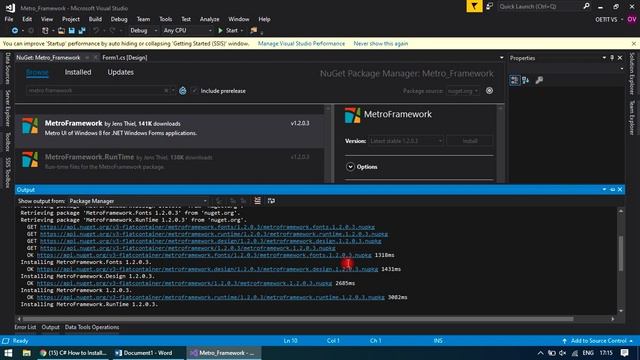
Task: Open the Solution Explorer side tab
Action: click(x=632, y=73)
